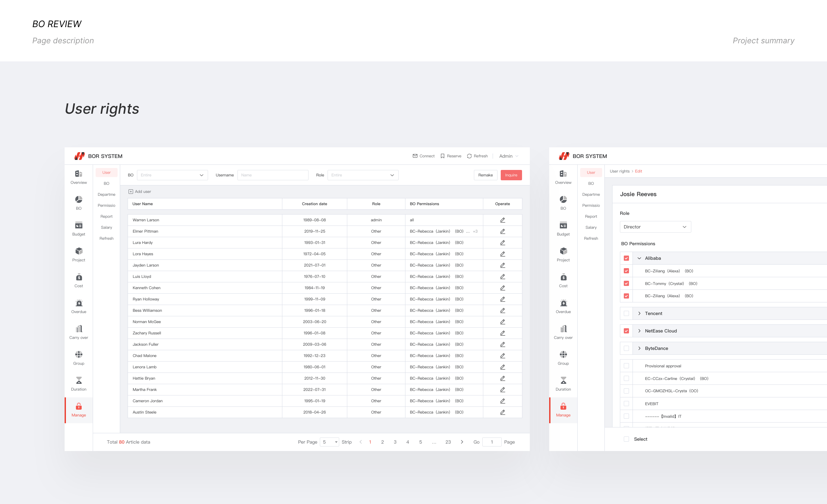
Task: Open Overdue icon in right edit window
Action: [563, 303]
